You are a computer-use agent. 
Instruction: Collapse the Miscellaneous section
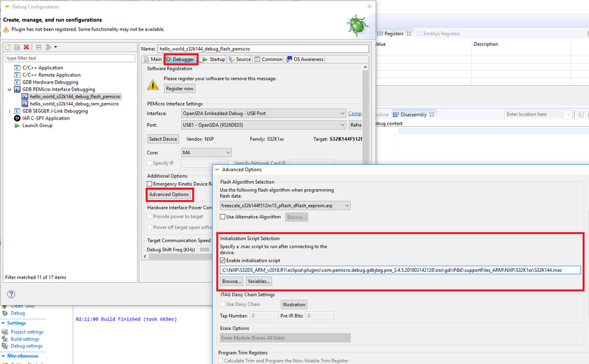point(3,356)
